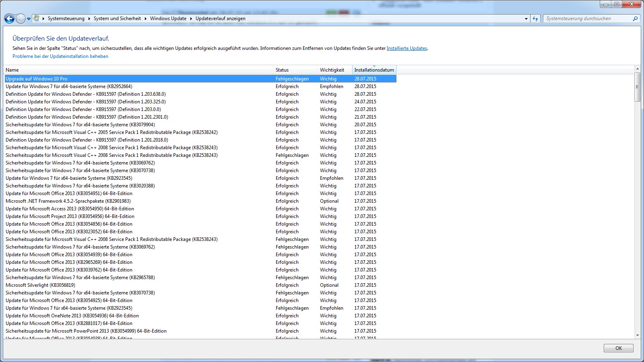Image resolution: width=644 pixels, height=362 pixels.
Task: Open the address bar history dropdown
Action: click(526, 19)
